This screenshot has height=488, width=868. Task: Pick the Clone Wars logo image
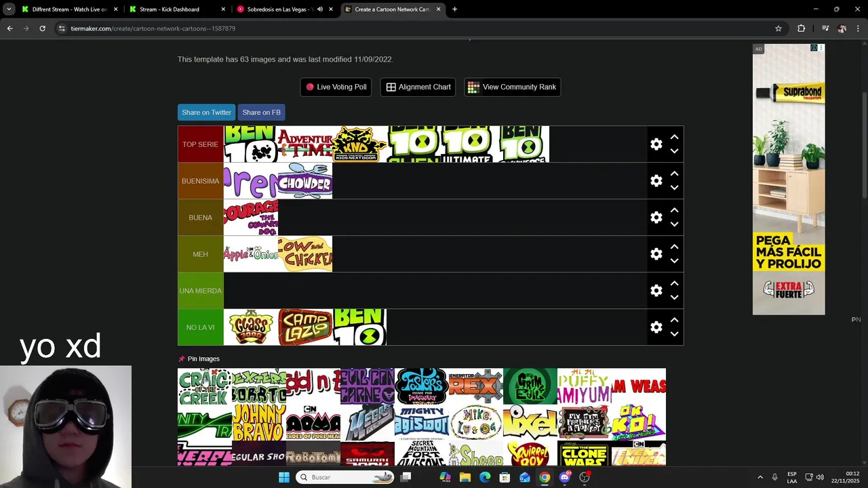pos(585,453)
